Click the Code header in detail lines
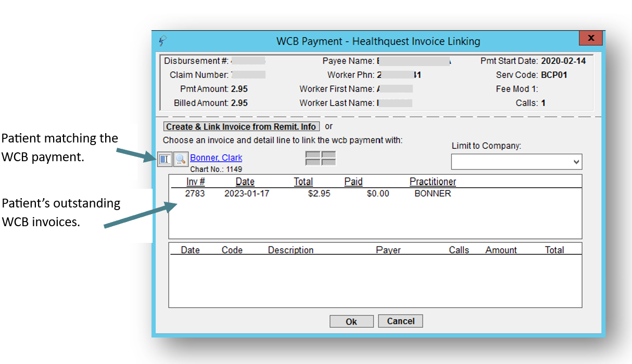The width and height of the screenshot is (632, 364). coord(232,250)
